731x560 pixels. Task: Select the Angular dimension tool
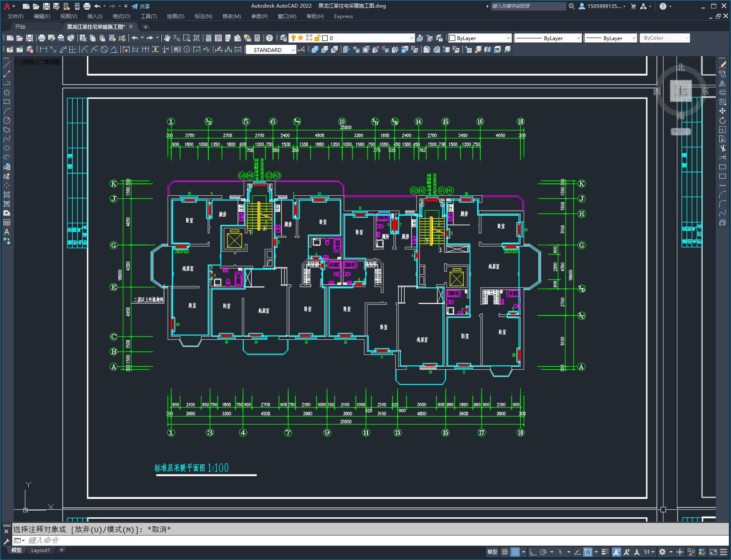(114, 49)
